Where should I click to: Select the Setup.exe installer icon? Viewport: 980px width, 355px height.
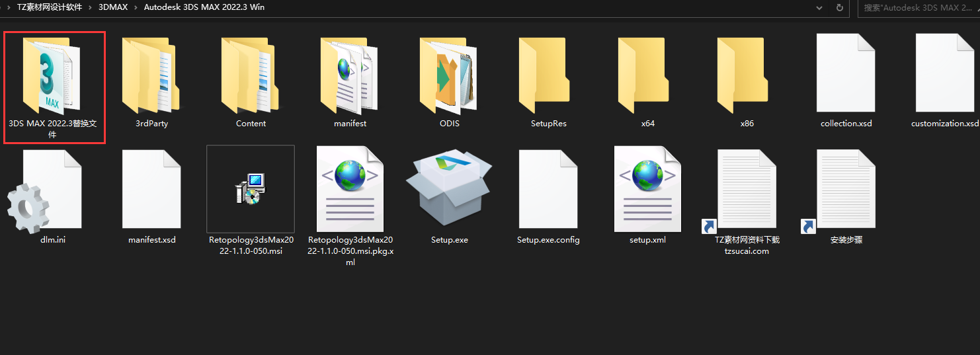pos(449,192)
